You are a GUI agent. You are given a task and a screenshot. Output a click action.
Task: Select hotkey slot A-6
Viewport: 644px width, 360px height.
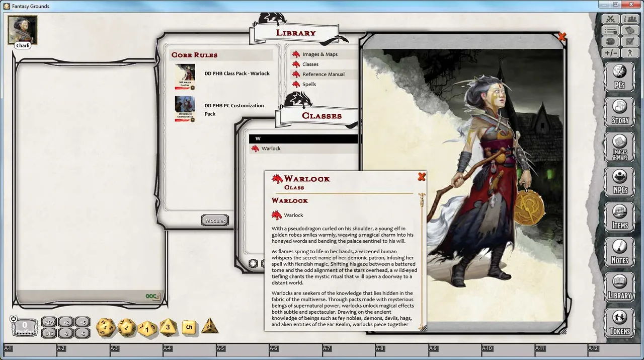coord(295,351)
